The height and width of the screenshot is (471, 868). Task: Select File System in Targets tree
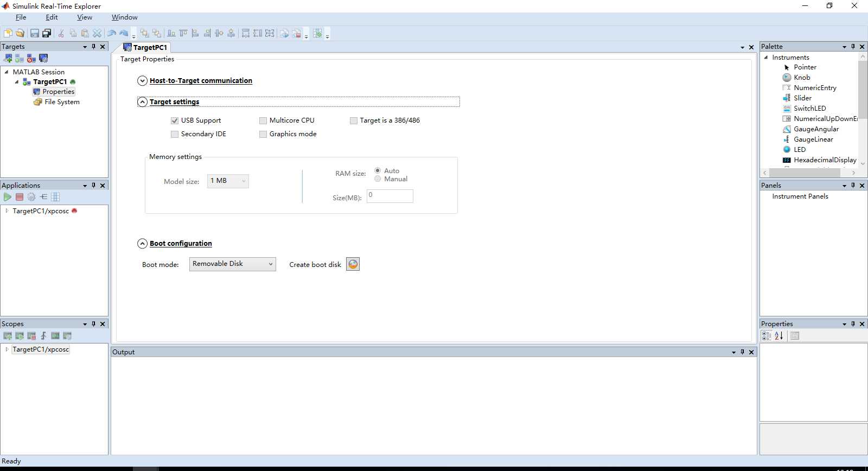pyautogui.click(x=57, y=102)
